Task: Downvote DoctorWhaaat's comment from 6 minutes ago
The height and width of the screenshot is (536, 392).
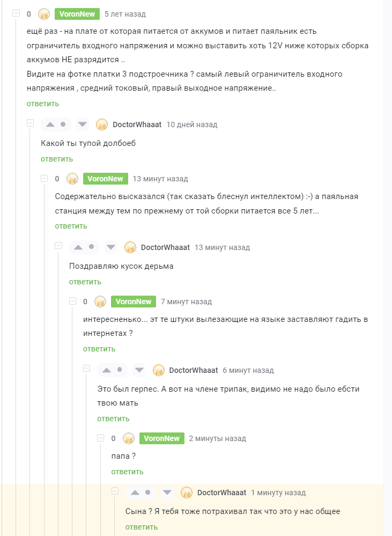Action: tap(139, 370)
